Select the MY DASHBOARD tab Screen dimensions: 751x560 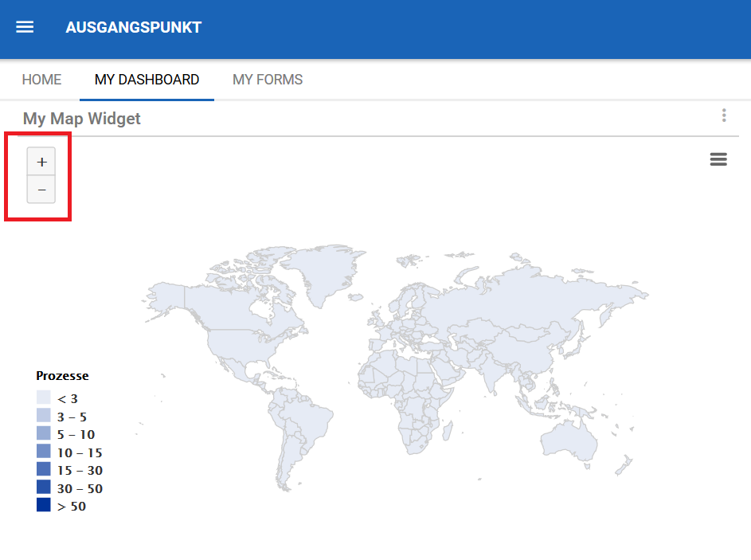pos(147,80)
